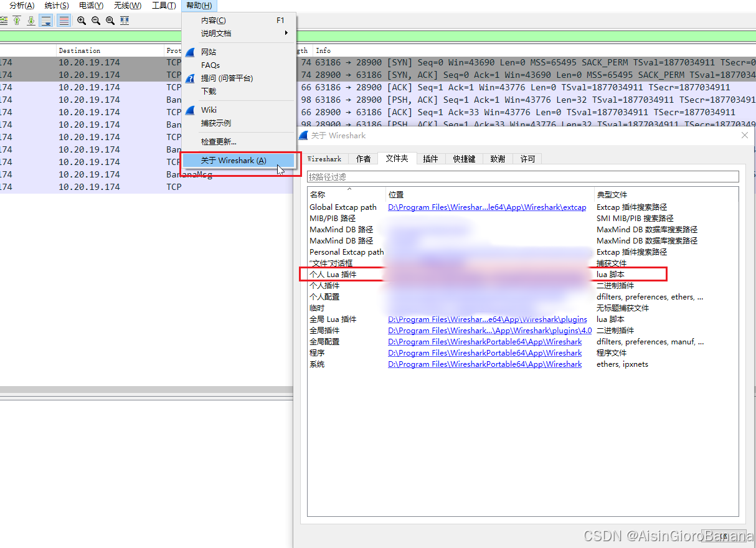The width and height of the screenshot is (756, 548).
Task: Select the MIB/PIB 路径 row
Action: [x=523, y=219]
